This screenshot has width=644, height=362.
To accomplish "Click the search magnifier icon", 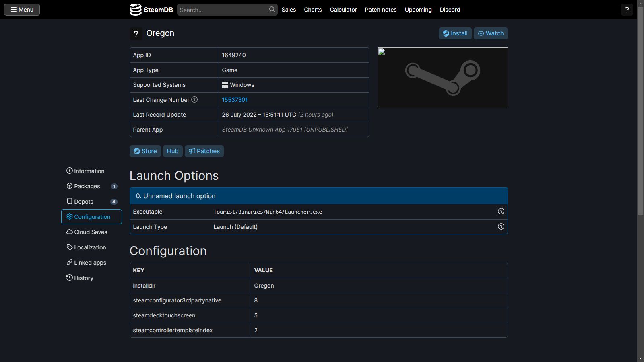I will click(x=272, y=10).
